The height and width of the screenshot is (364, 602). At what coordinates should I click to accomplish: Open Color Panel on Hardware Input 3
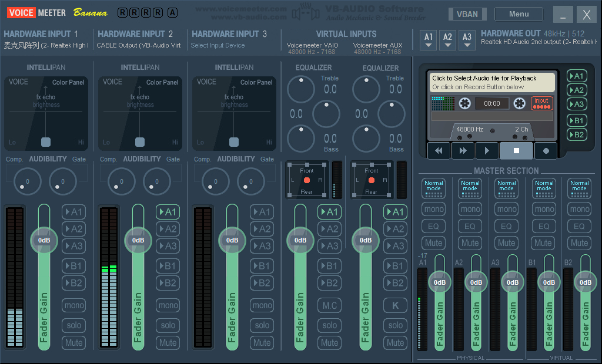[256, 82]
